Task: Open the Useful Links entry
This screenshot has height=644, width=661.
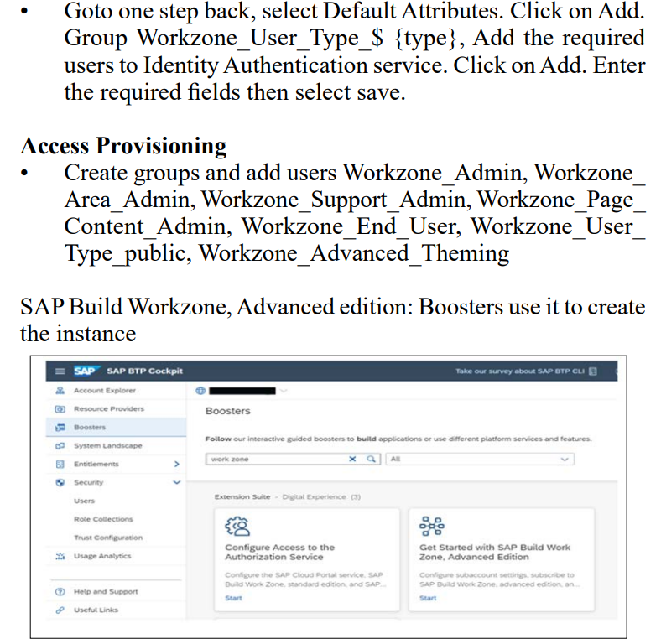Action: 96,610
